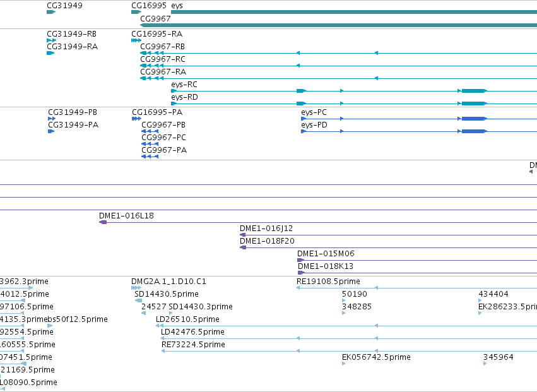Click the 24527 arrow marker

(x=143, y=313)
